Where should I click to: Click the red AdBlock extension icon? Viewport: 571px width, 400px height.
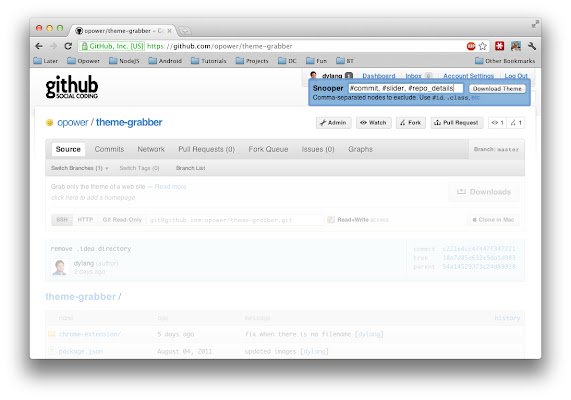click(471, 46)
